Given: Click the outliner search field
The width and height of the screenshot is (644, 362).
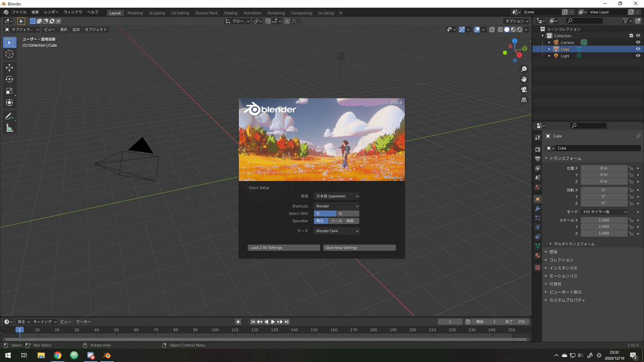Looking at the screenshot, I should pos(584,21).
